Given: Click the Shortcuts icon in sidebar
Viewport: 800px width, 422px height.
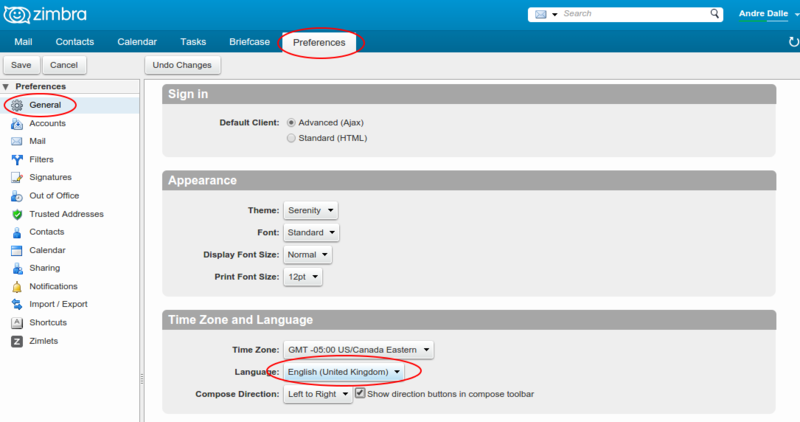Looking at the screenshot, I should click(17, 323).
